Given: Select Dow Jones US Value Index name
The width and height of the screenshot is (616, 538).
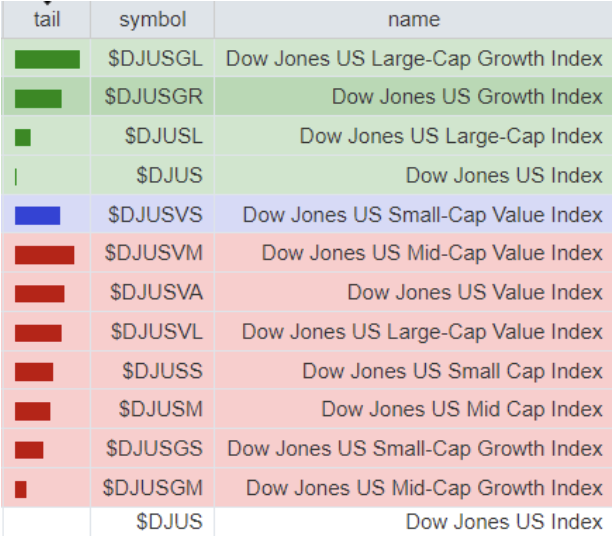Looking at the screenshot, I should [x=475, y=293].
